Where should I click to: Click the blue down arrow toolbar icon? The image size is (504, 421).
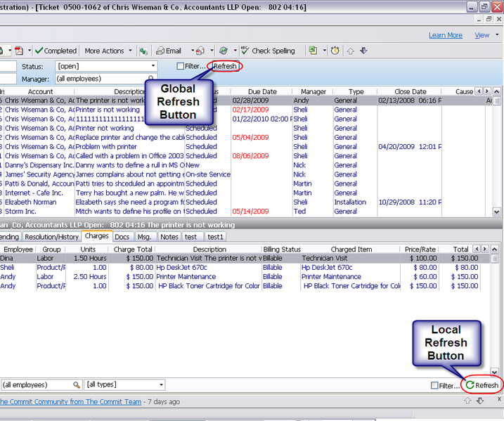coord(363,51)
